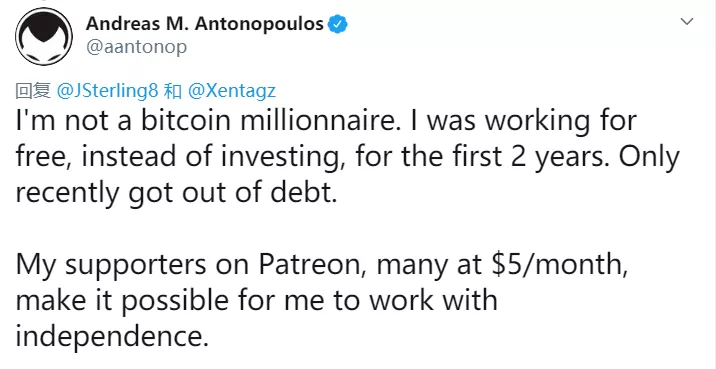The width and height of the screenshot is (716, 369).
Task: Click the words "work with" in tweet
Action: pos(432,301)
